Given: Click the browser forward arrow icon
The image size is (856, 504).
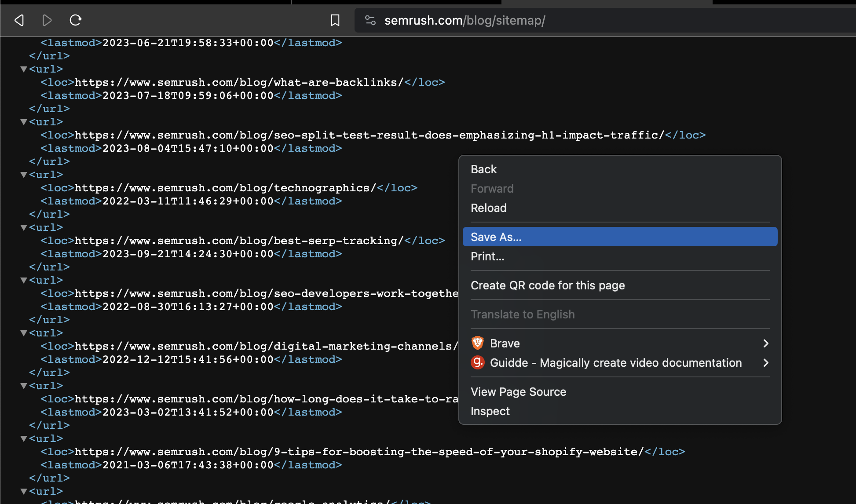Looking at the screenshot, I should tap(47, 20).
